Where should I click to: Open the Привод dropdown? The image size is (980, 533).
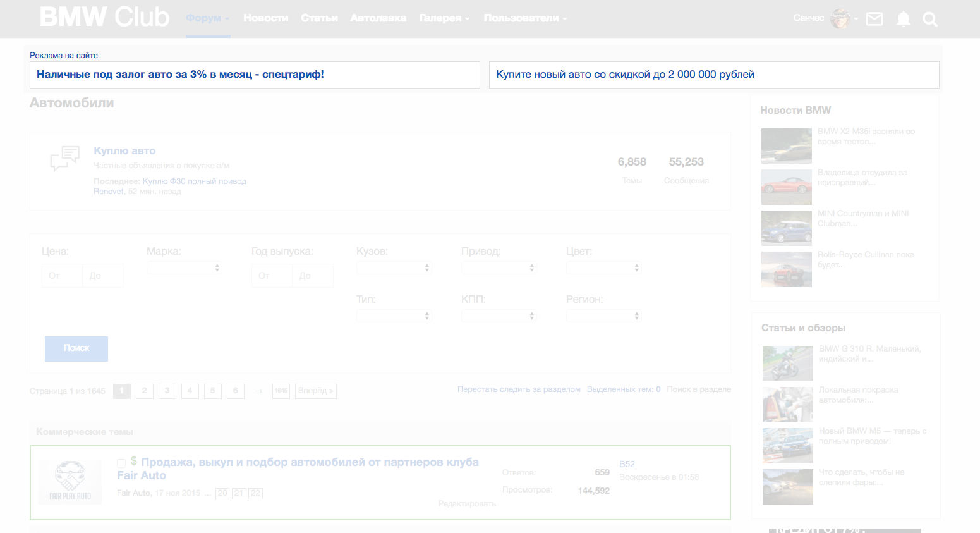click(499, 267)
